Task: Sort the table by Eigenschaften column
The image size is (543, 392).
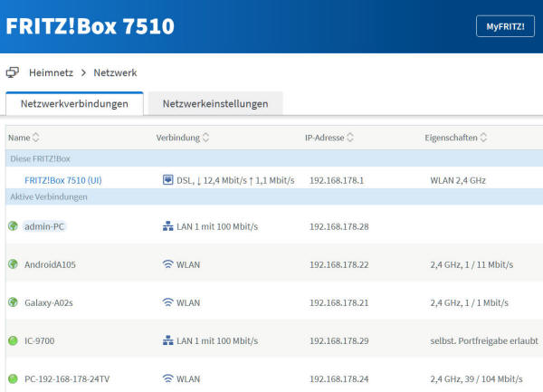Action: [x=483, y=138]
